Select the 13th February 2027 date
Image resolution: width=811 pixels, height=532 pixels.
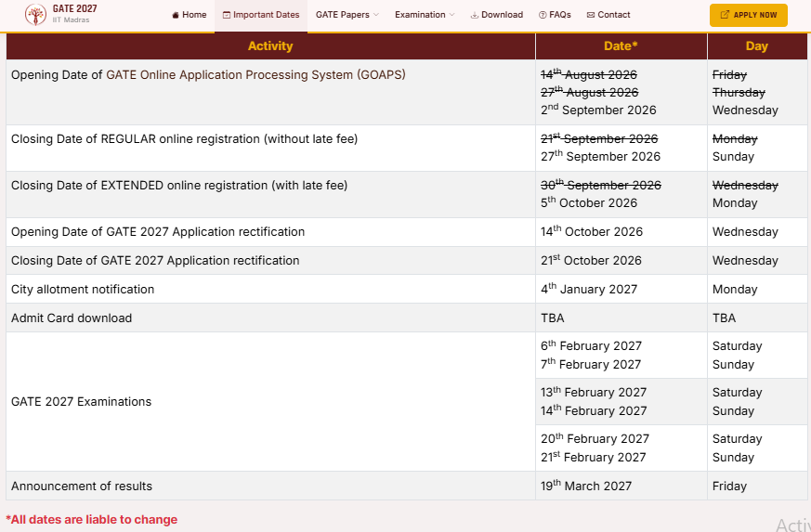point(594,393)
